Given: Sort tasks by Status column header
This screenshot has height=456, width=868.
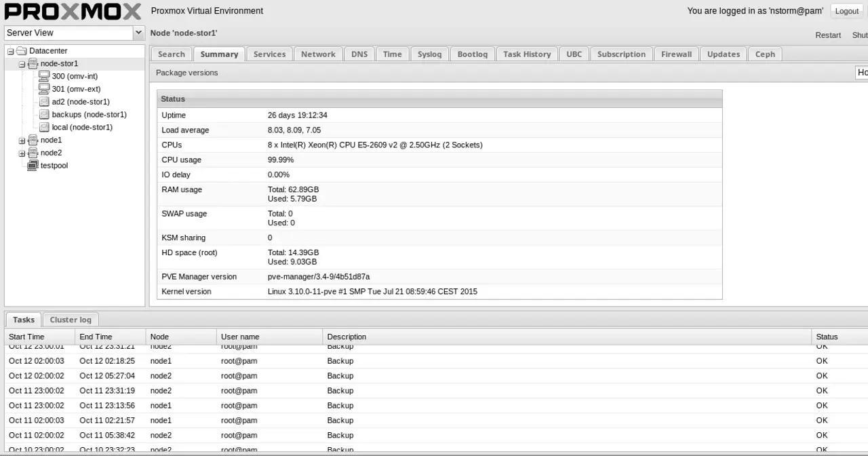Looking at the screenshot, I should point(840,337).
